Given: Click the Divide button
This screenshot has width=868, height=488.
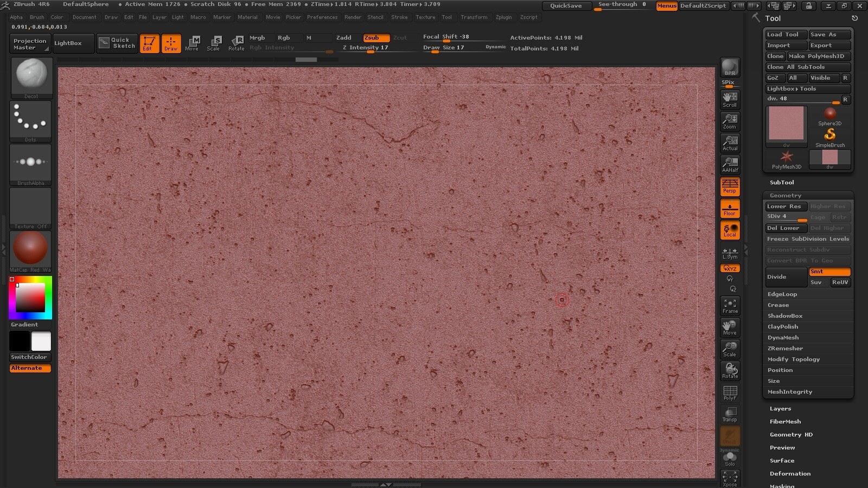Looking at the screenshot, I should 786,277.
